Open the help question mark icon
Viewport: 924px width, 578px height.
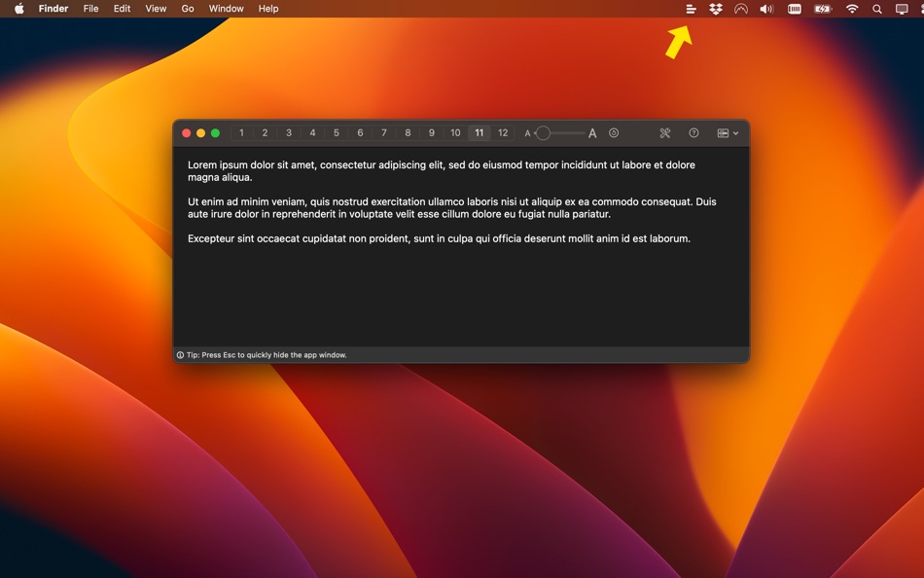[693, 133]
